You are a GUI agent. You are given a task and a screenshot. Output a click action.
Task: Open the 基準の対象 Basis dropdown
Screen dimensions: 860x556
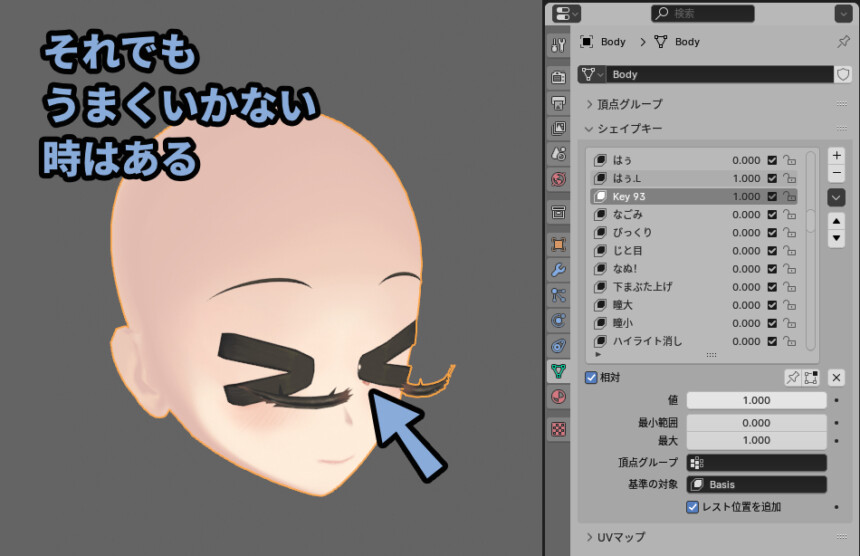[756, 485]
